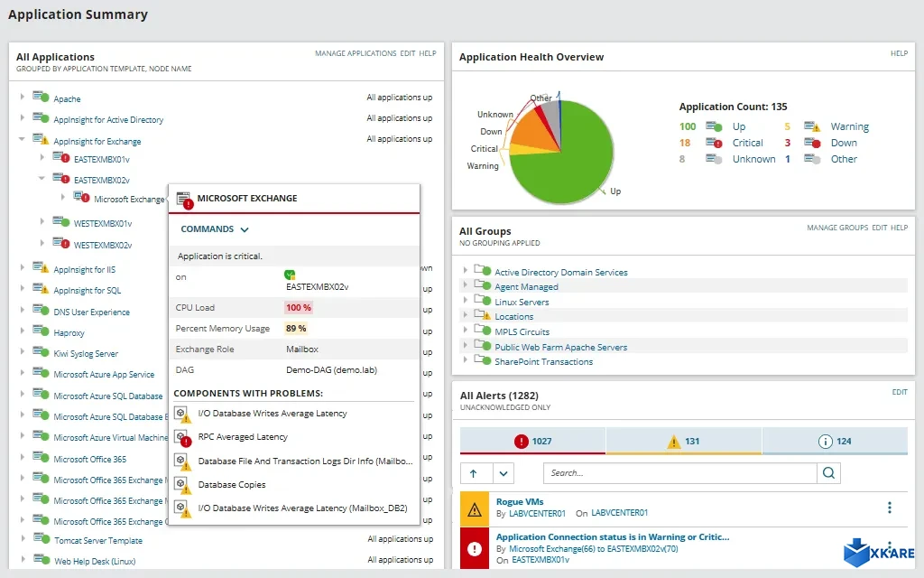
Task: Click MANAGE APPLICATIONS in All Applications
Action: (356, 53)
